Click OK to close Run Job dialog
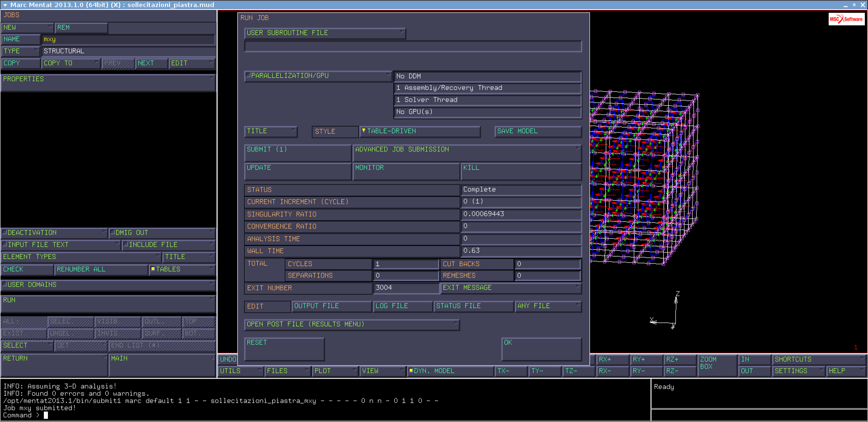 [x=541, y=348]
